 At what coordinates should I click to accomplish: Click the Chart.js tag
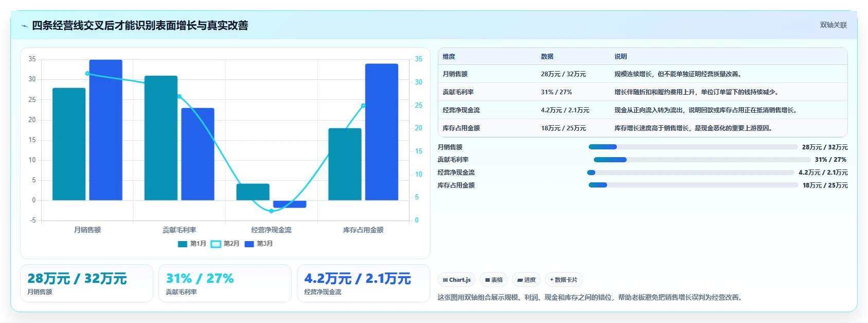click(456, 280)
